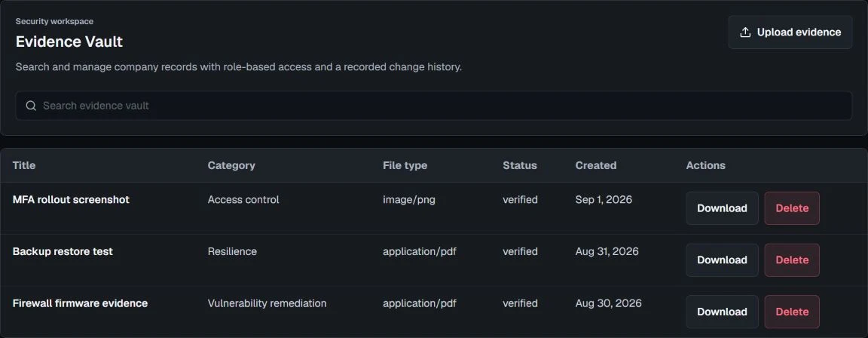Click the role-based access description text

coord(239,67)
